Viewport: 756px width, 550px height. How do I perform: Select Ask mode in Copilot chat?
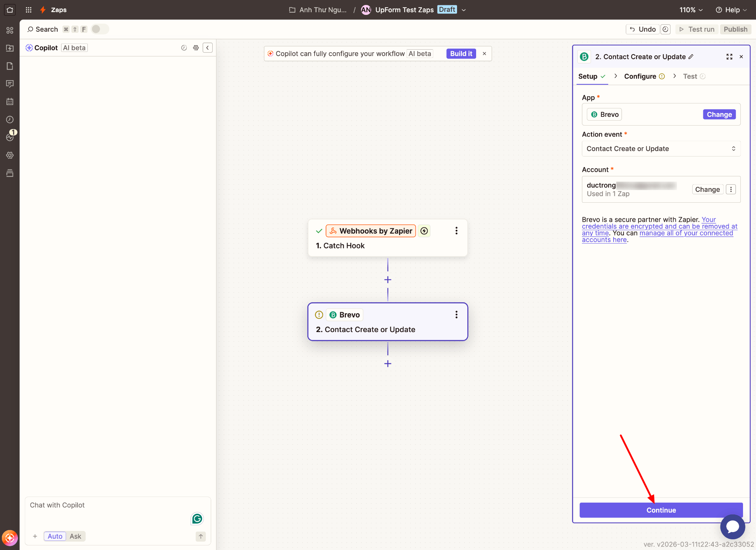click(75, 536)
